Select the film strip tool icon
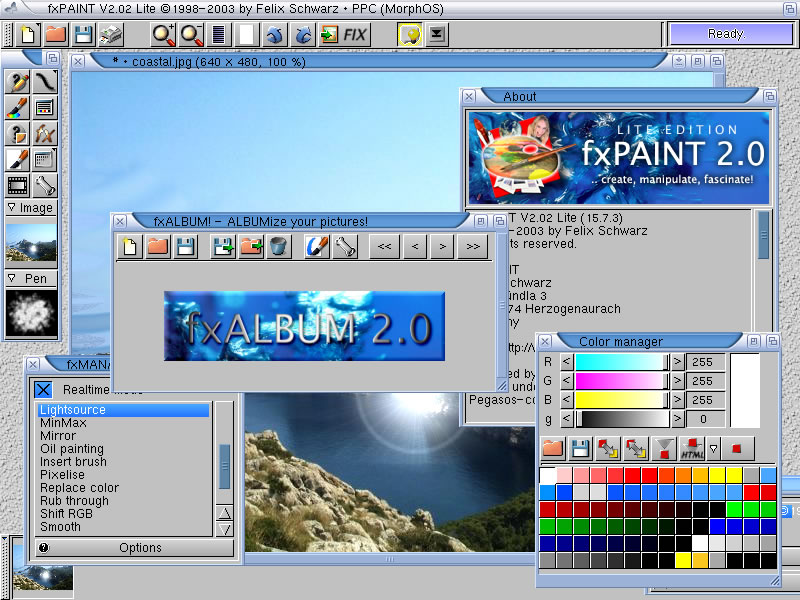Screen dimensions: 800x600 (18, 186)
